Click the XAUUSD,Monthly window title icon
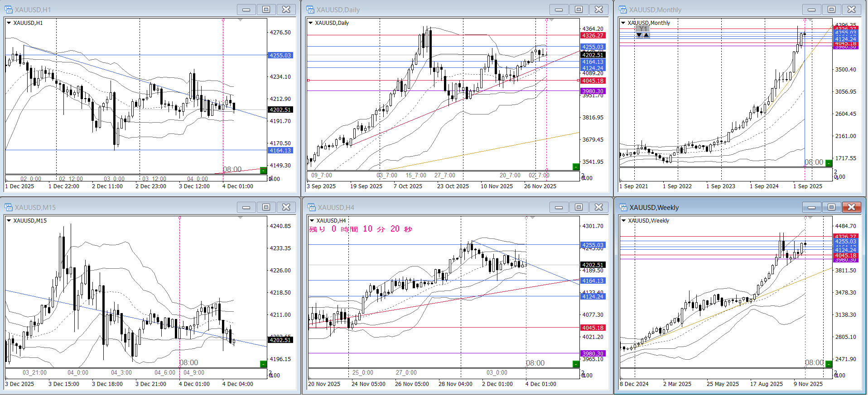868x395 pixels. point(623,10)
